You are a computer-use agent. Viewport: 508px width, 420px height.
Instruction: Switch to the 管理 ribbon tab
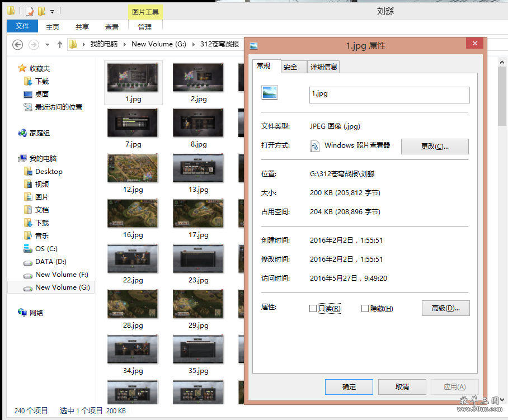[x=145, y=27]
